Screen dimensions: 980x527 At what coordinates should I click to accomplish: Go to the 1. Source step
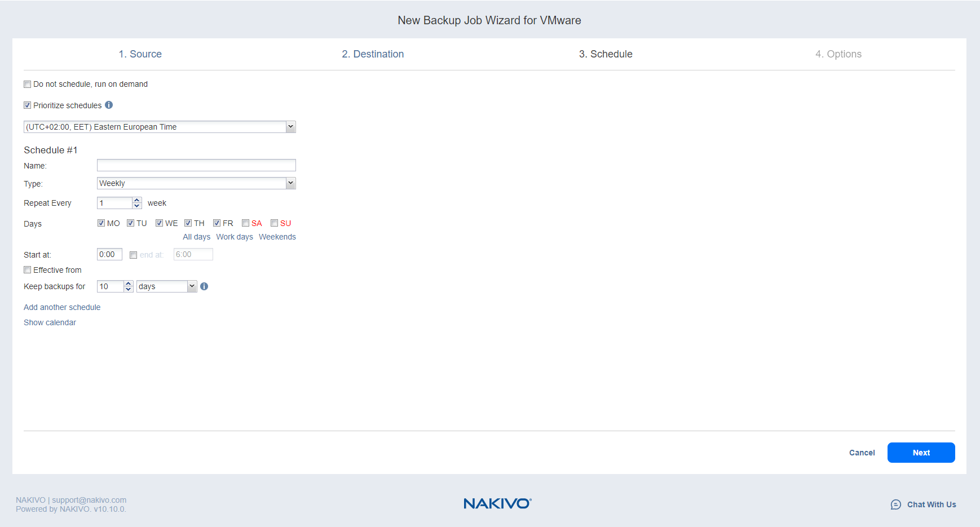point(140,54)
